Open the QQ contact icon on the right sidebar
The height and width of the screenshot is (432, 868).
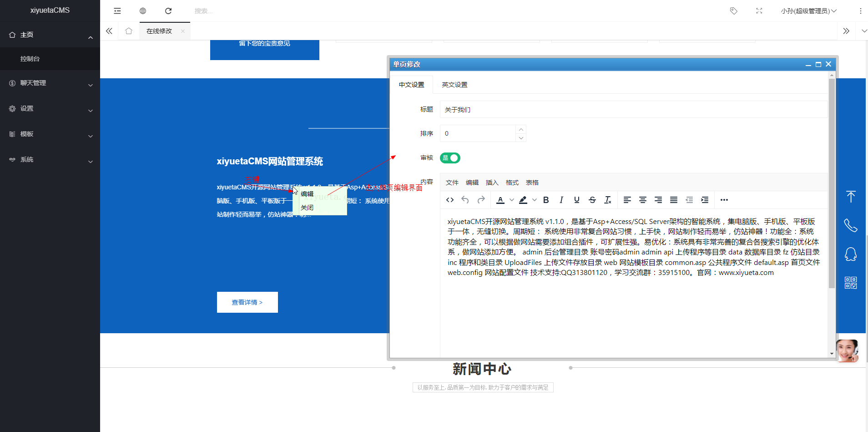851,254
